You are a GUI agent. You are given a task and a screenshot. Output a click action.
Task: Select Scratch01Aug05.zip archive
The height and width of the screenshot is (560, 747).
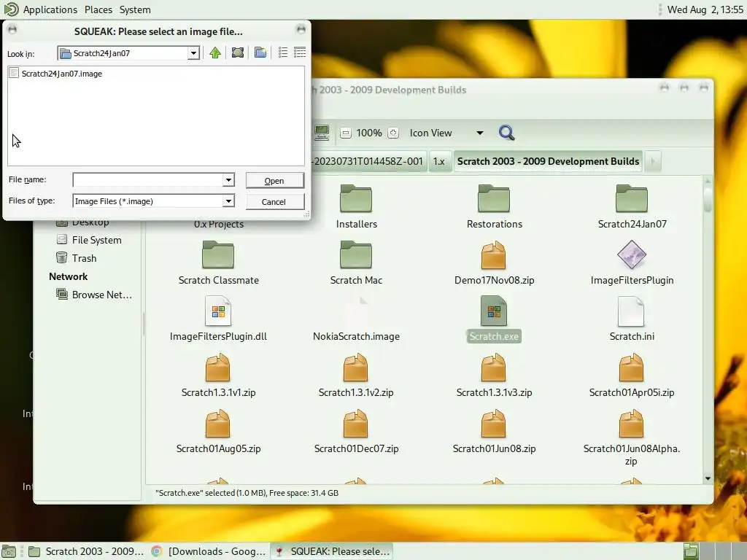pos(218,432)
